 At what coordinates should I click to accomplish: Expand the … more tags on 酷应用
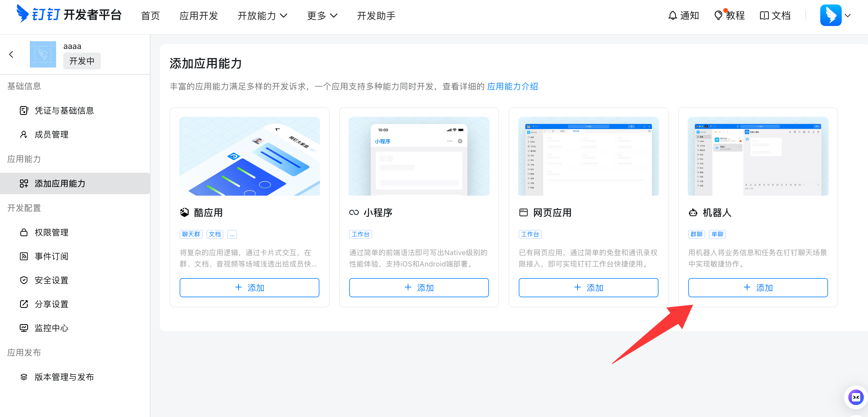pos(232,234)
